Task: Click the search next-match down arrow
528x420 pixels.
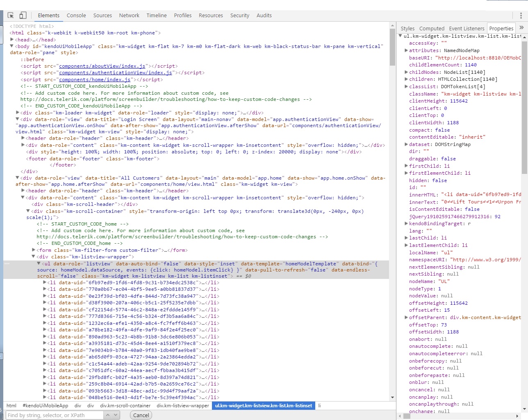Action: pos(116,415)
